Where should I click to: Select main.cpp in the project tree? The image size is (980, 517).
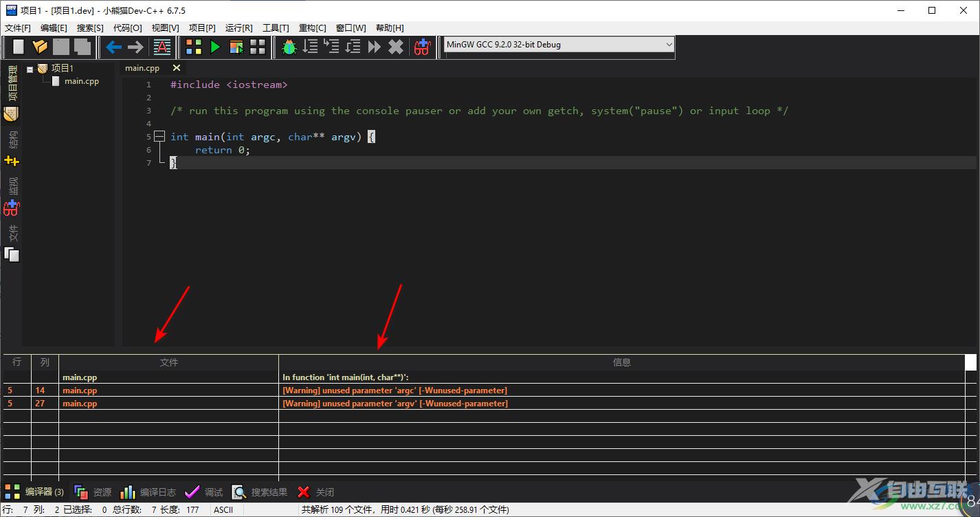[x=82, y=81]
